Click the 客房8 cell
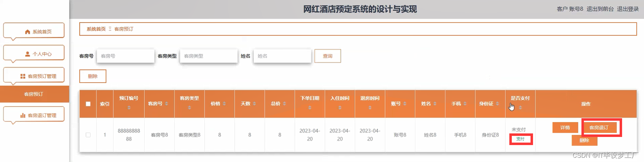The image size is (644, 162). click(x=159, y=135)
